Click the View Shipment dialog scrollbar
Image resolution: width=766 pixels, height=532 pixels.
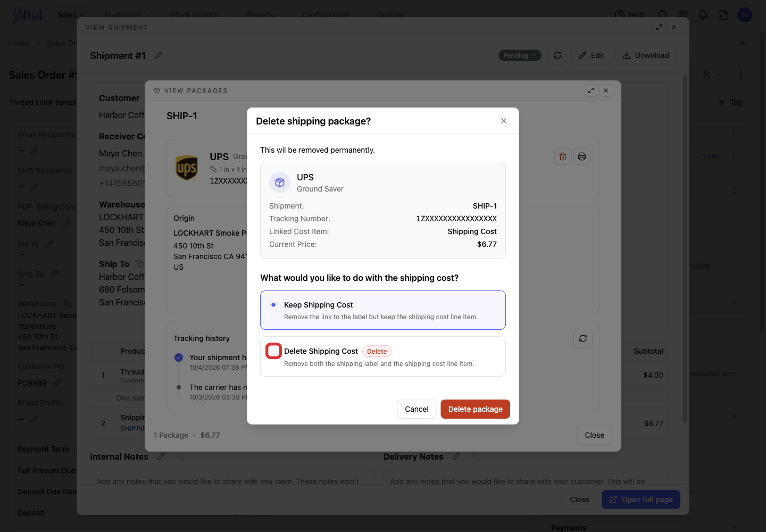(685, 250)
